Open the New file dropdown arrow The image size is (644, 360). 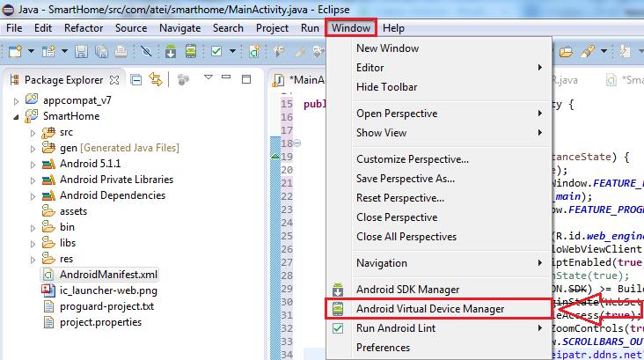pos(31,51)
